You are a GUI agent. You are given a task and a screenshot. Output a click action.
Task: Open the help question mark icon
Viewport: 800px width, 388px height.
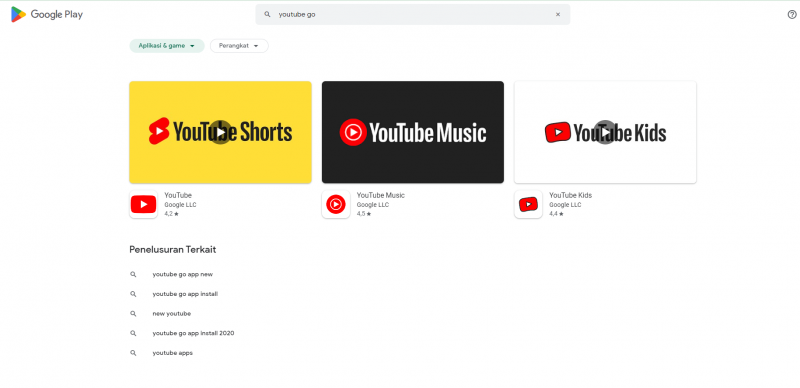792,14
